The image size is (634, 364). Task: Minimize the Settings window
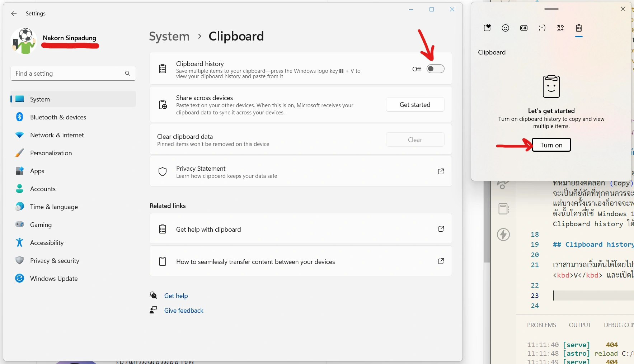pyautogui.click(x=411, y=9)
